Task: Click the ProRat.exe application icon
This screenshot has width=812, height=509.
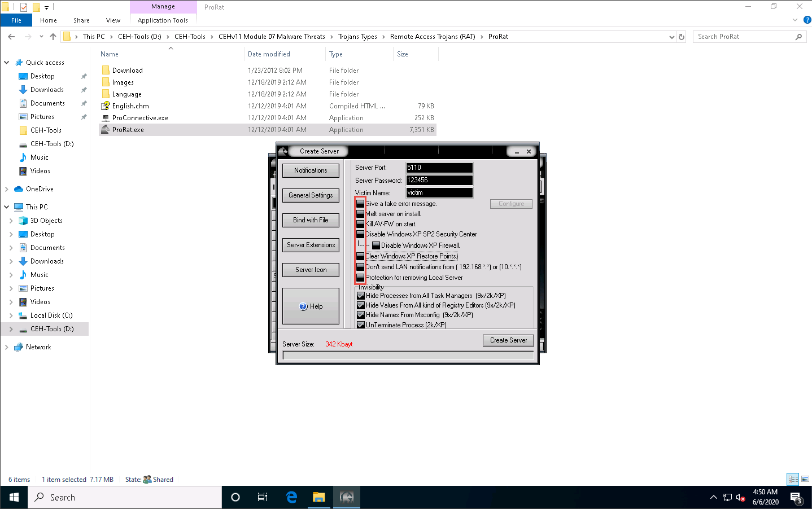Action: click(x=105, y=130)
